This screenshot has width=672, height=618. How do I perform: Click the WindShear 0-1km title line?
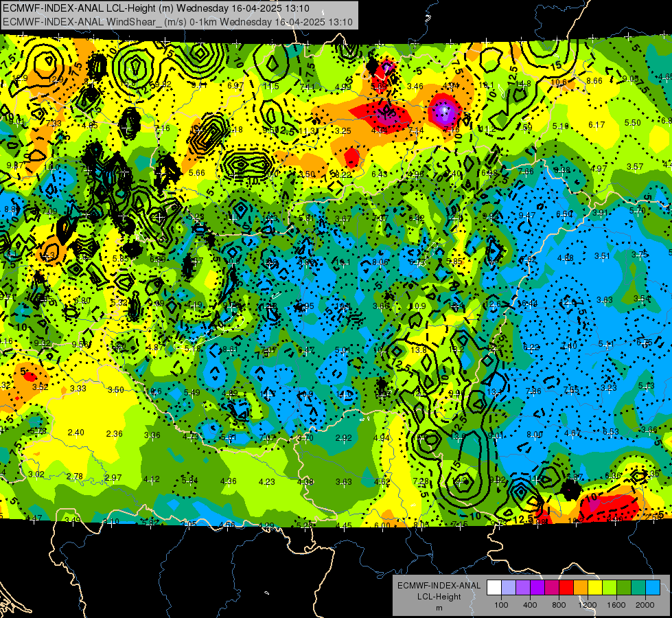[177, 22]
